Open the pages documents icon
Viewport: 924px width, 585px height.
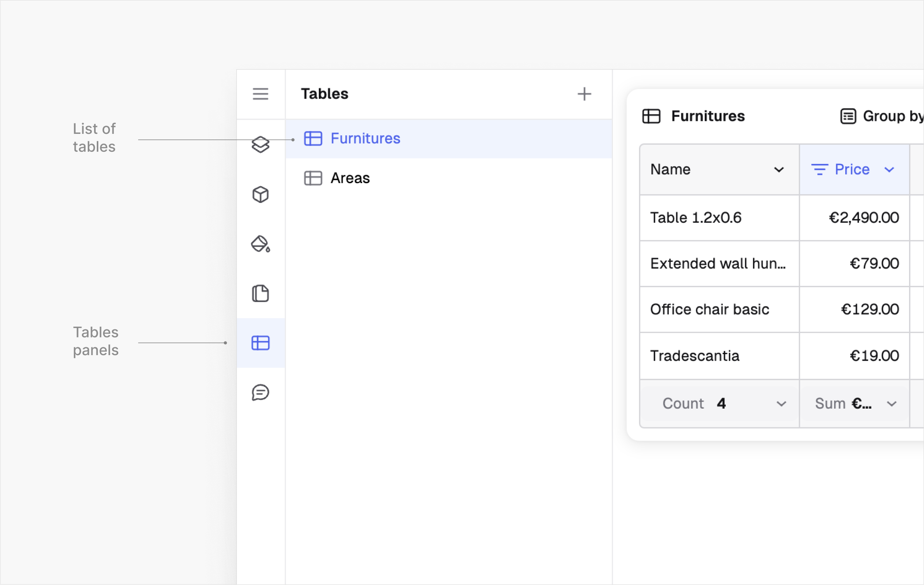coord(260,293)
